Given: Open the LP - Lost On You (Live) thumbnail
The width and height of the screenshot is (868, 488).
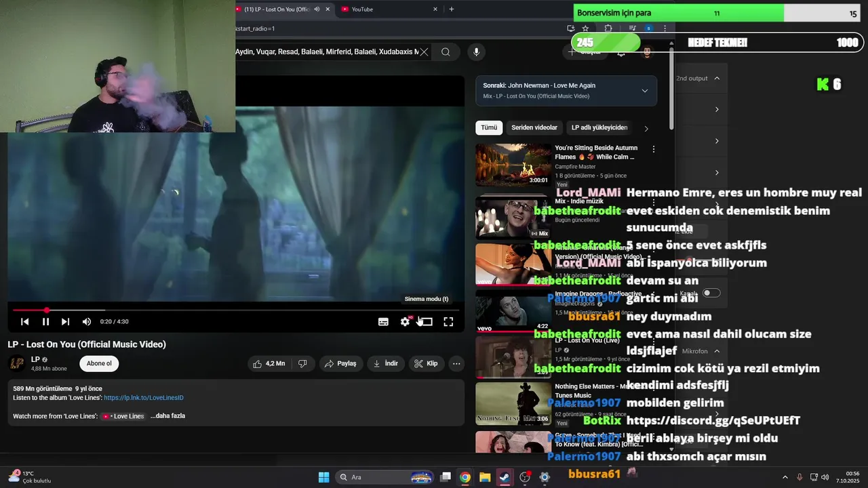Looking at the screenshot, I should click(513, 357).
